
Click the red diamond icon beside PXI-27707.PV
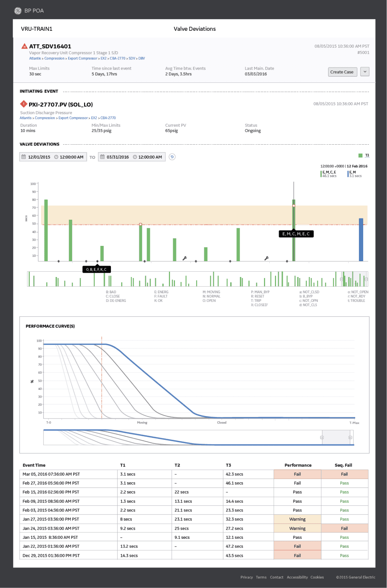tap(24, 104)
